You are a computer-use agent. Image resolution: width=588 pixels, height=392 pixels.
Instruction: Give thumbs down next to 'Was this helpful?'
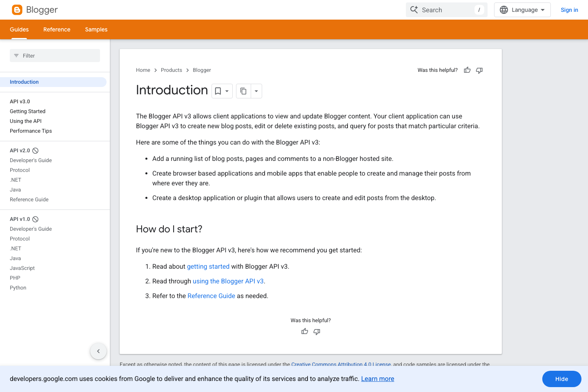click(x=479, y=70)
